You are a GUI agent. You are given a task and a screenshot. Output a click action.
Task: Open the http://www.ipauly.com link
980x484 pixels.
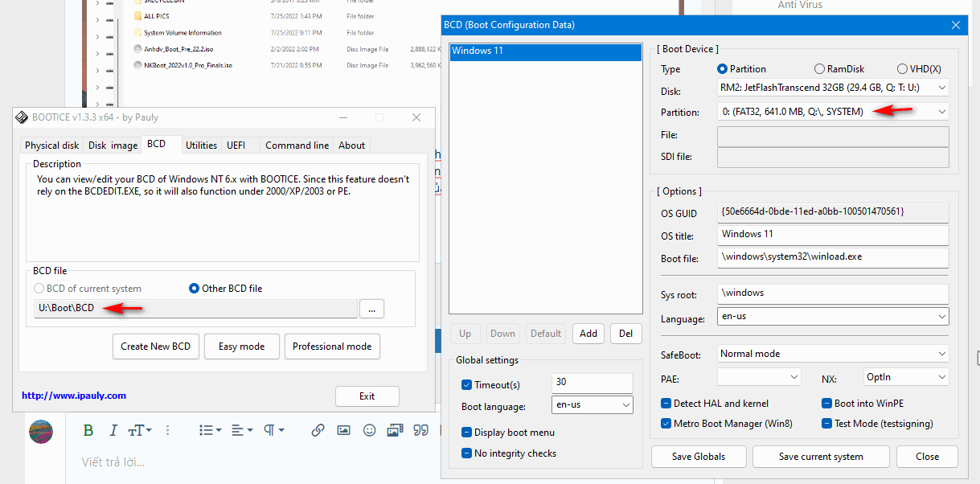[x=74, y=396]
